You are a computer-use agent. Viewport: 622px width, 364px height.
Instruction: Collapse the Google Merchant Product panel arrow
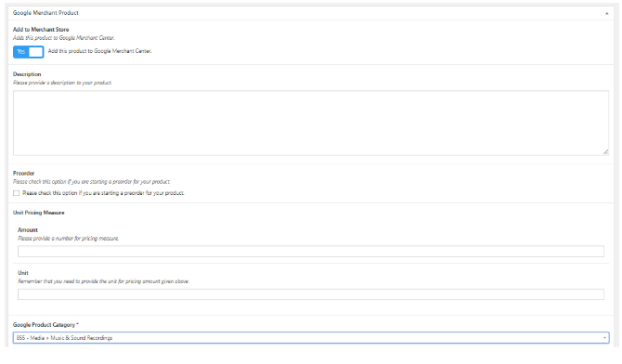pyautogui.click(x=606, y=14)
